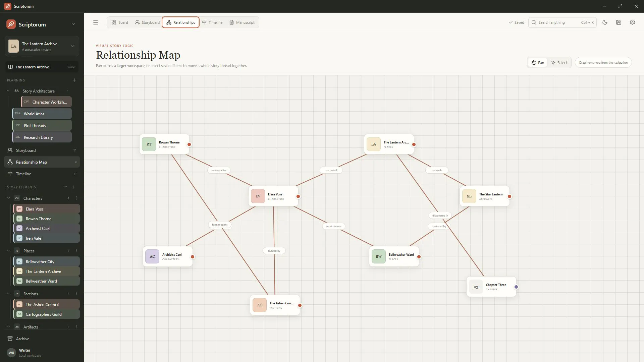Open Research Library tree item
This screenshot has width=644, height=362.
coord(42,137)
